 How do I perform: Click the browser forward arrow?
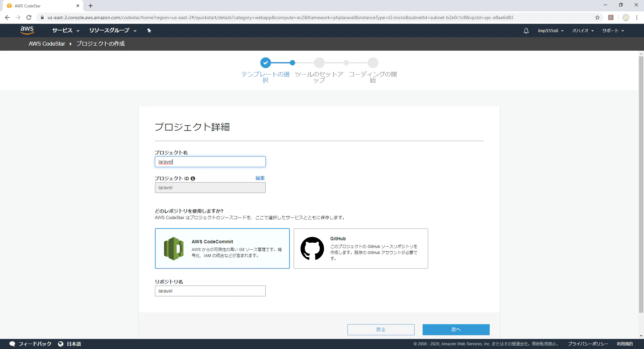[x=18, y=17]
